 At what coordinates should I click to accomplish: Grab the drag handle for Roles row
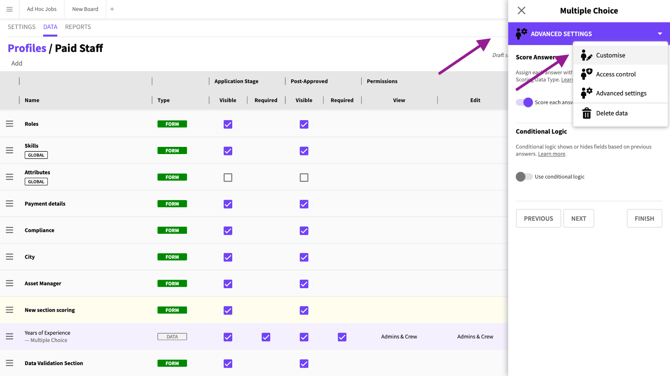[x=9, y=123]
